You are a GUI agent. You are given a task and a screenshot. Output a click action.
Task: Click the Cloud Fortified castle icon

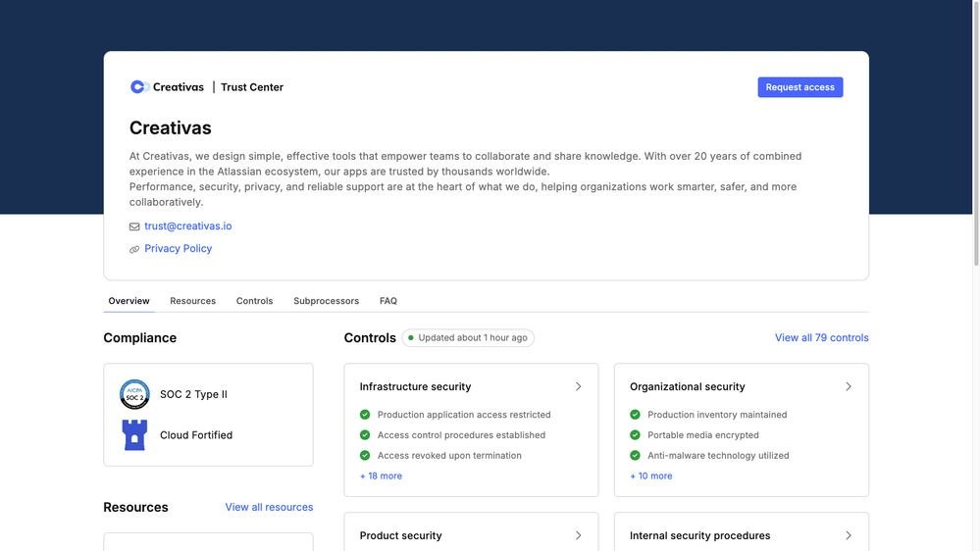coord(134,434)
